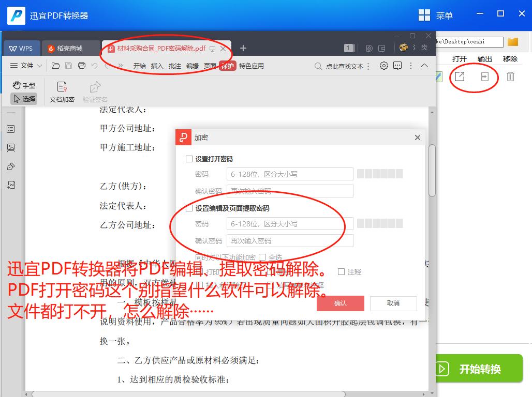Switch to the 选择 selection tool

pos(24,98)
